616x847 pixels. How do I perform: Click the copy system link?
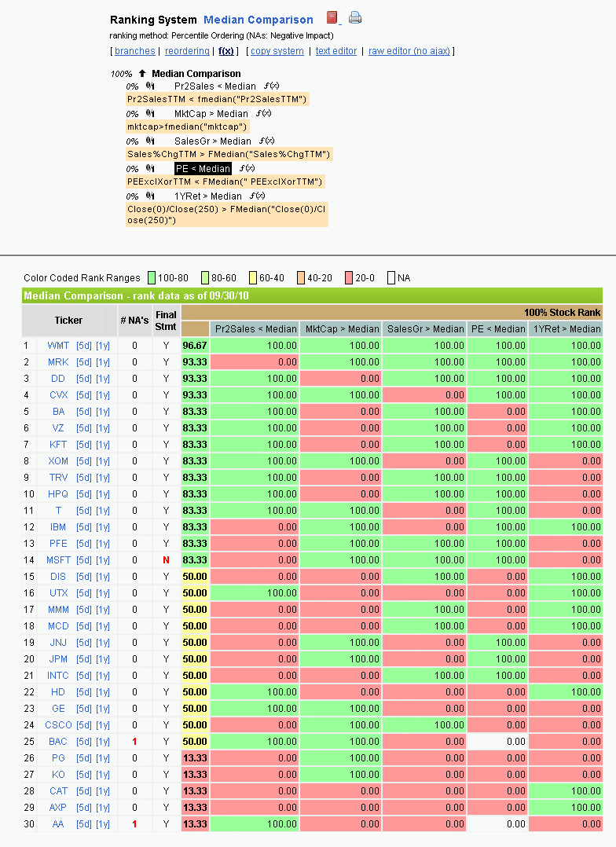pos(277,51)
